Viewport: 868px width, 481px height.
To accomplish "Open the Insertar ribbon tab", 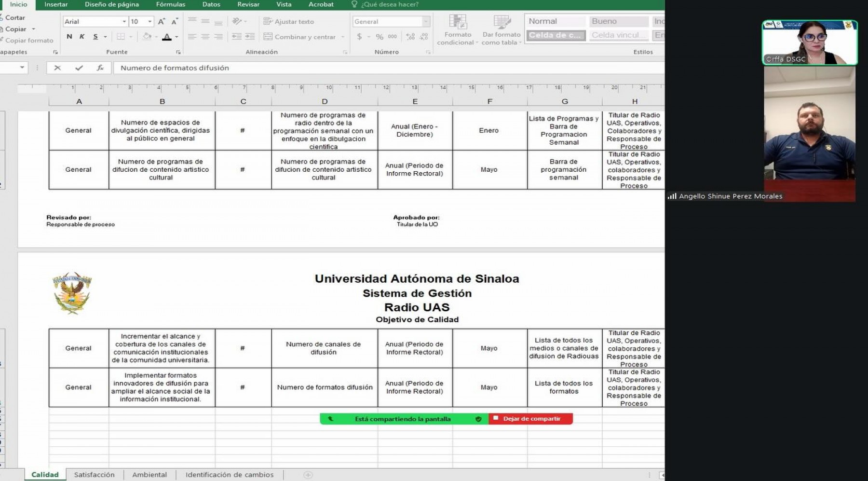I will click(56, 4).
